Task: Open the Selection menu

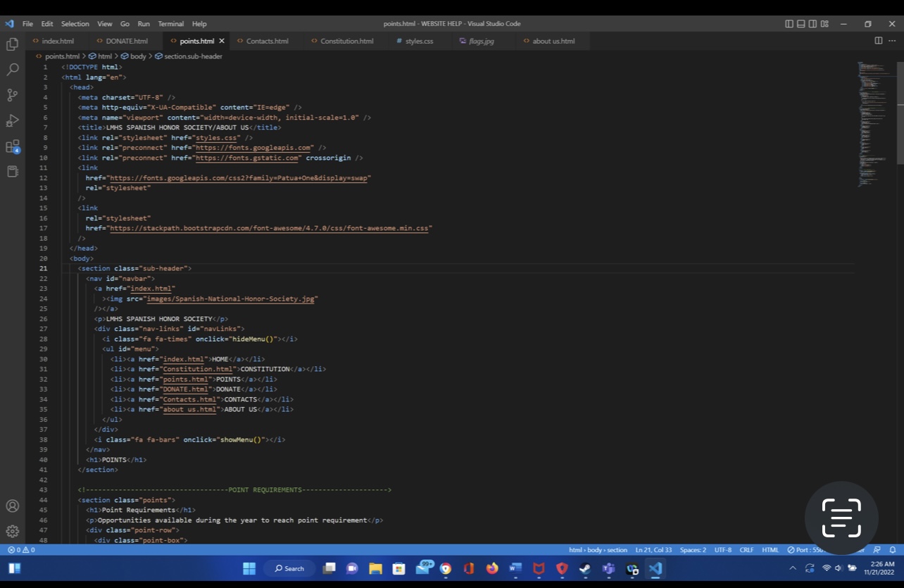Action: pos(75,23)
